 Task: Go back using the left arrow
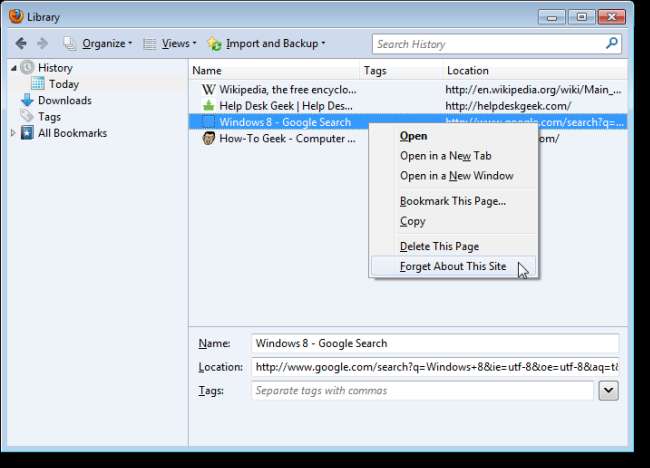21,43
